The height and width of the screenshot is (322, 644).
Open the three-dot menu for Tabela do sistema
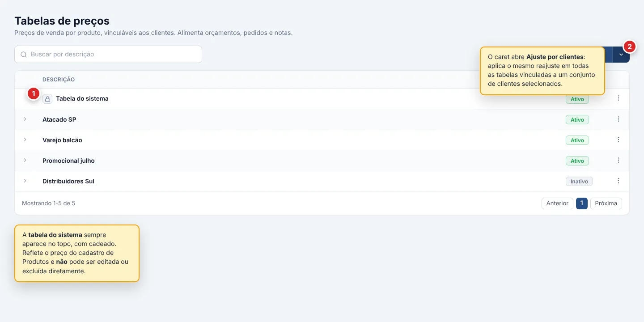(x=619, y=98)
